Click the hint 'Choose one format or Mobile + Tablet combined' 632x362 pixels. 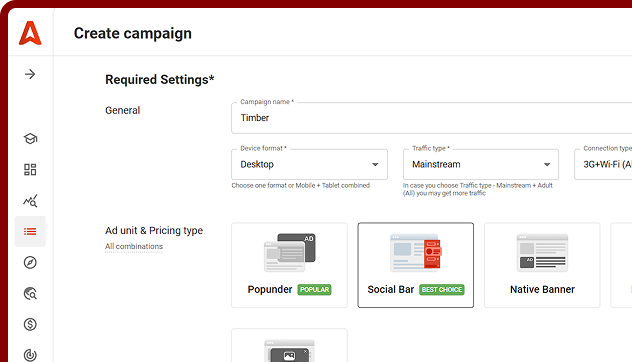(x=301, y=185)
